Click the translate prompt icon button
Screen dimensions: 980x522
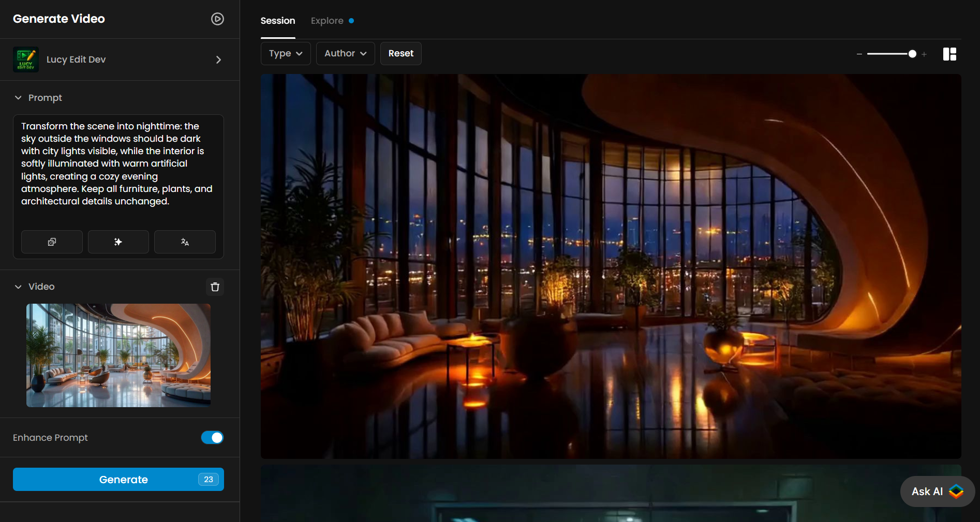(185, 242)
